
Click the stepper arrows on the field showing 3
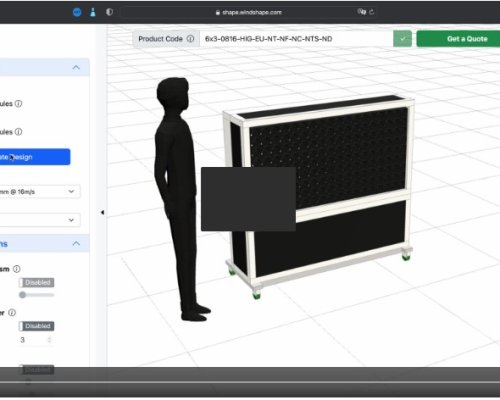click(x=50, y=340)
